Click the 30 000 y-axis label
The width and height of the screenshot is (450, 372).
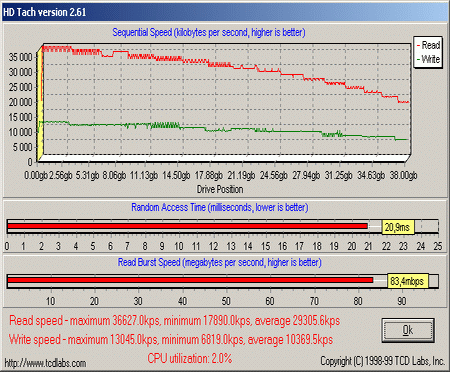(x=21, y=72)
